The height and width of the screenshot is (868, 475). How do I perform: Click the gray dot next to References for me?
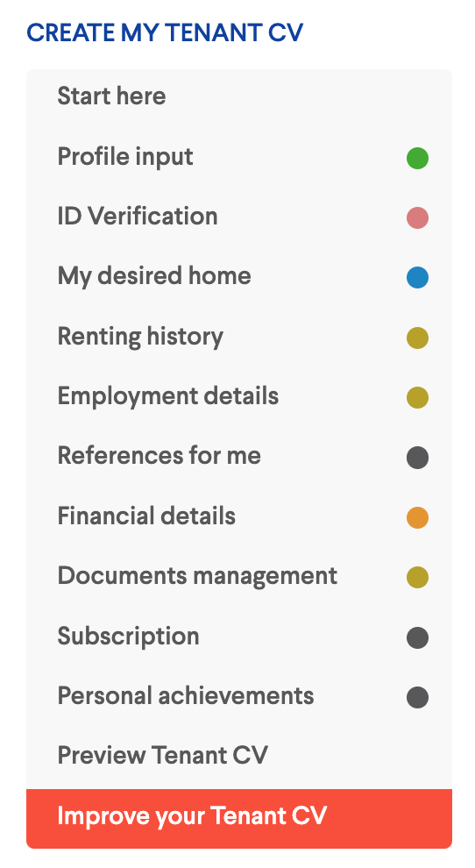point(417,458)
